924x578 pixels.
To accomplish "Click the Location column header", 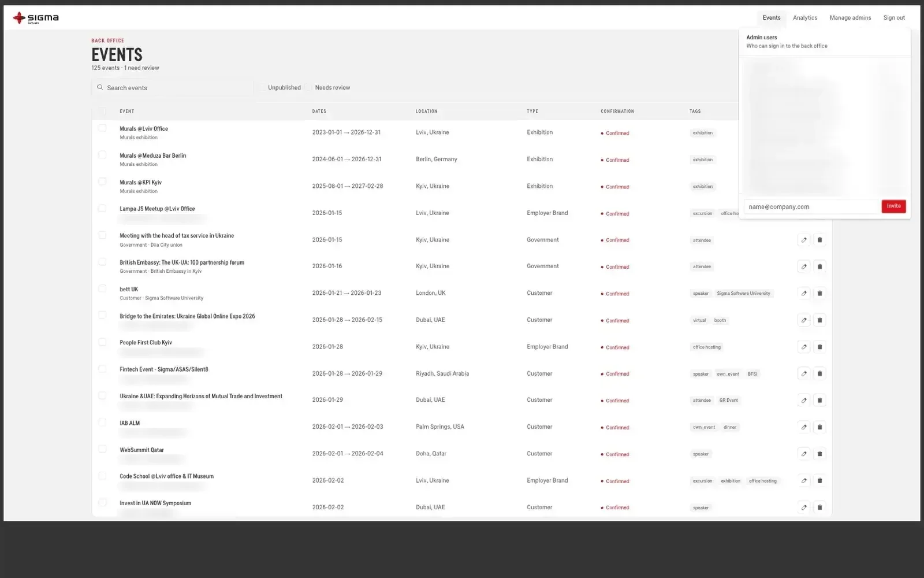I will point(427,112).
